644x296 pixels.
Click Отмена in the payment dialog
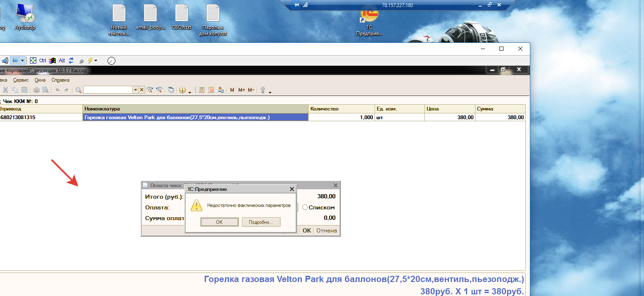[327, 230]
